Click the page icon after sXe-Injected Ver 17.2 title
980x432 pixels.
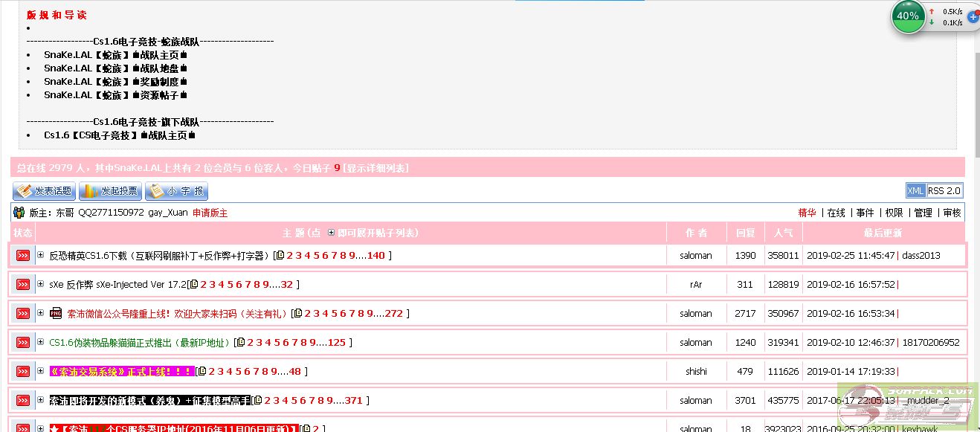point(194,285)
